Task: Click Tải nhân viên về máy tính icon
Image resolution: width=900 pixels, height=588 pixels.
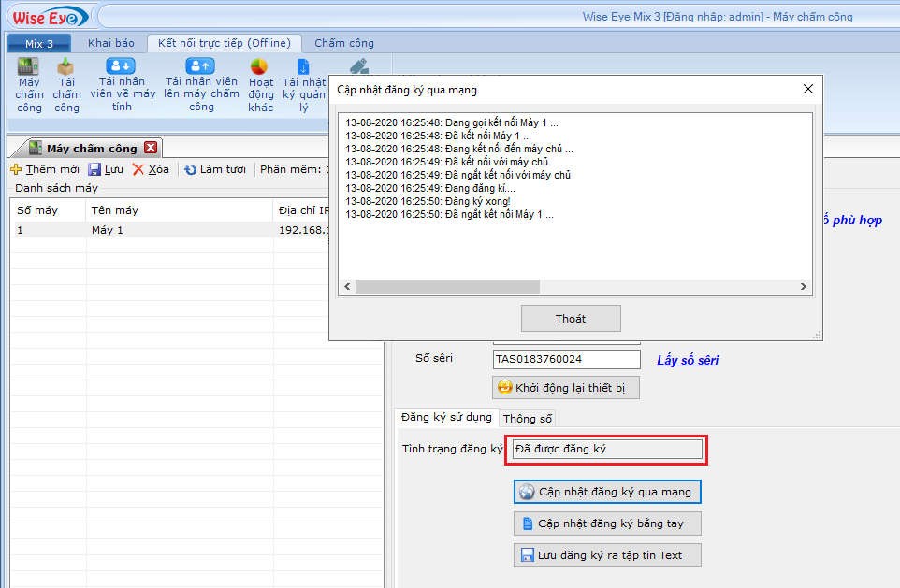Action: tap(122, 66)
